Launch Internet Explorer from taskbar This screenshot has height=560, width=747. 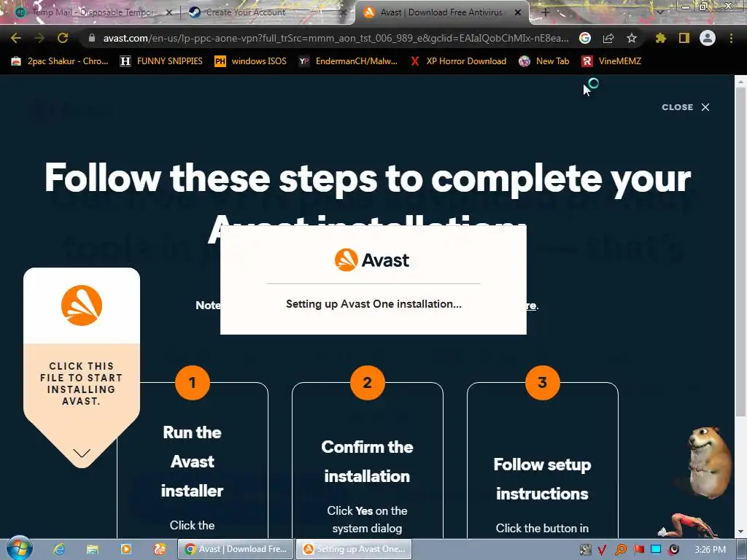tap(59, 549)
